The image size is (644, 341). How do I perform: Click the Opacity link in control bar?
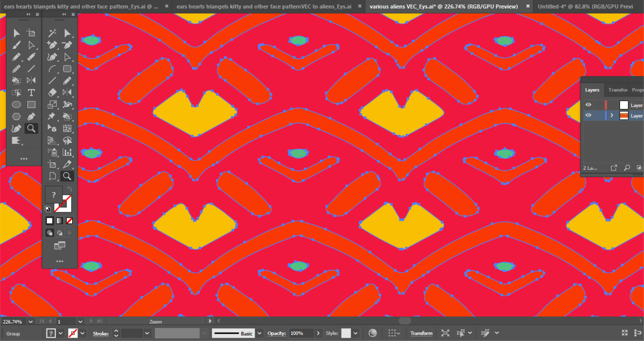pos(276,333)
